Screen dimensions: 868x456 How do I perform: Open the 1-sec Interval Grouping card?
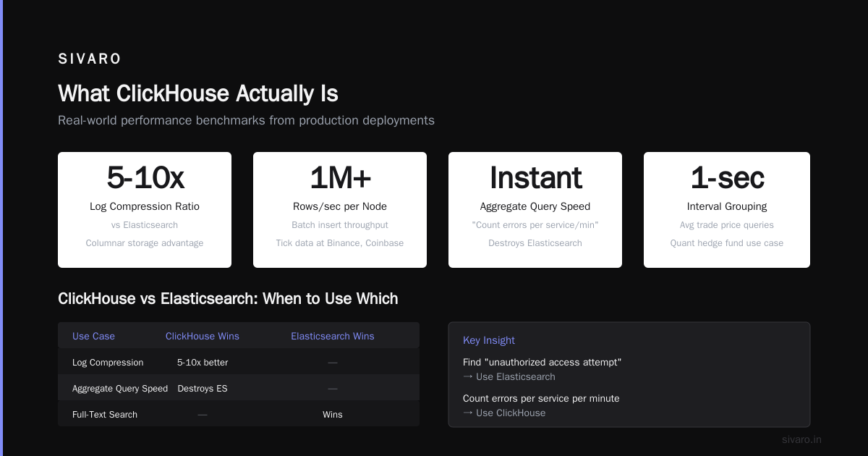727,210
